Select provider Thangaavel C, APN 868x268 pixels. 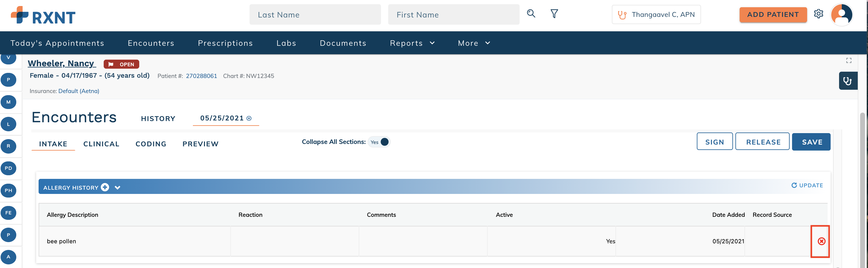coord(656,14)
